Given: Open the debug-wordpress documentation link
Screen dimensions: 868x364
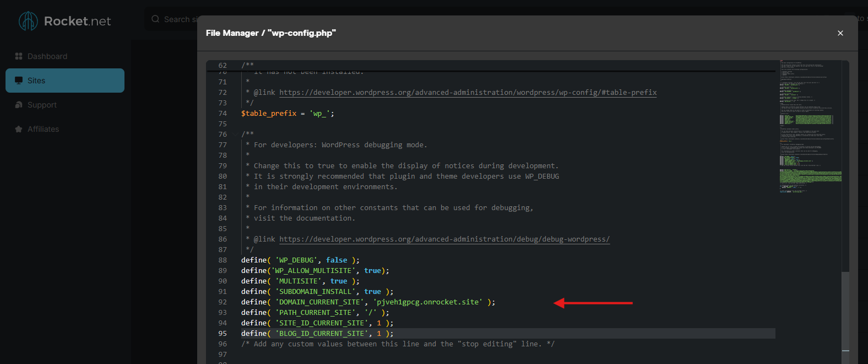Looking at the screenshot, I should (x=444, y=239).
